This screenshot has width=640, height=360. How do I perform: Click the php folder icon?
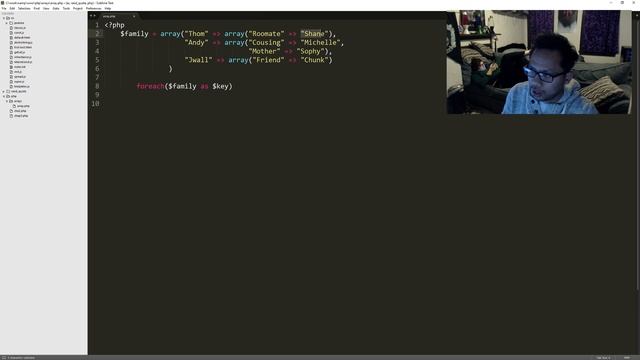(x=8, y=96)
